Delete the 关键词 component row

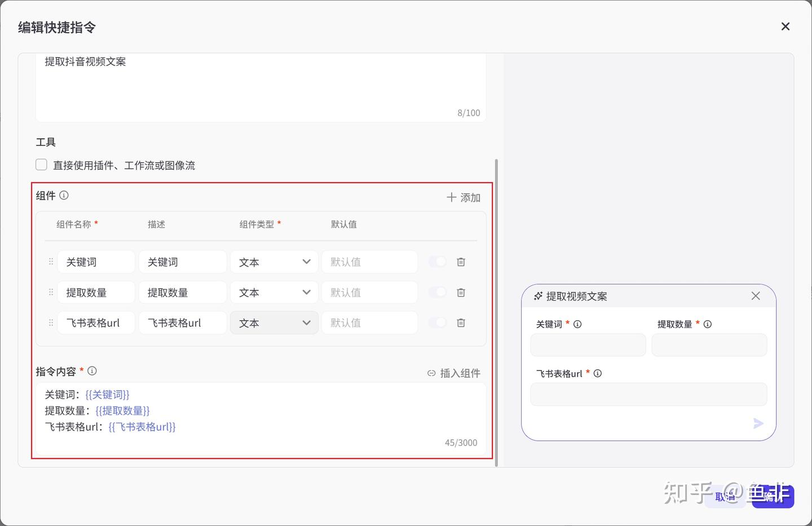461,262
